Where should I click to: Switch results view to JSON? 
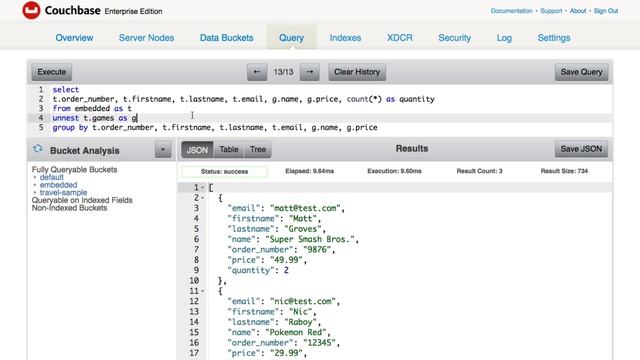click(x=197, y=150)
